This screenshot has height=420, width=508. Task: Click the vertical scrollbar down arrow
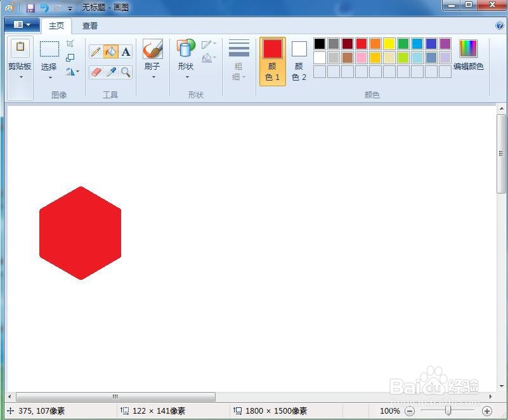pos(502,386)
